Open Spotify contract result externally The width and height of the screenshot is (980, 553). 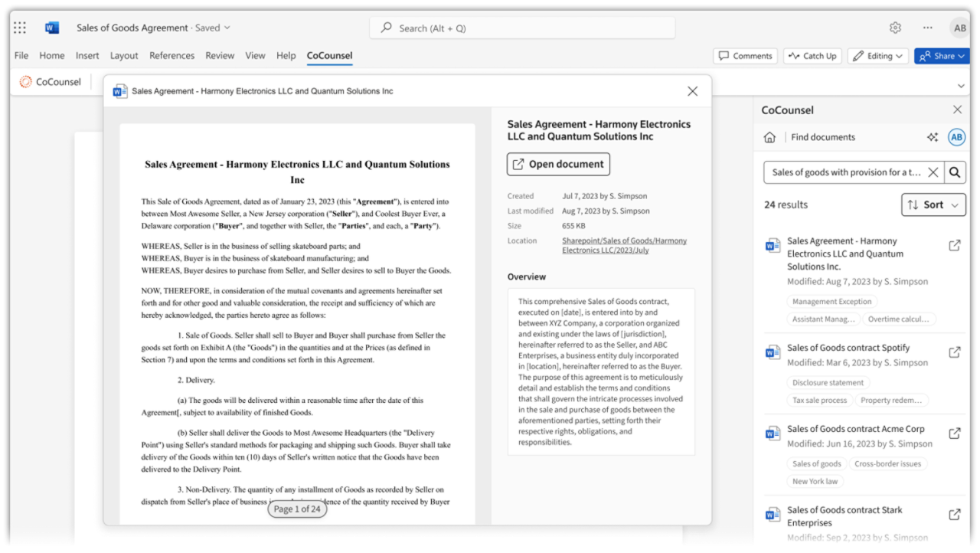click(x=955, y=352)
